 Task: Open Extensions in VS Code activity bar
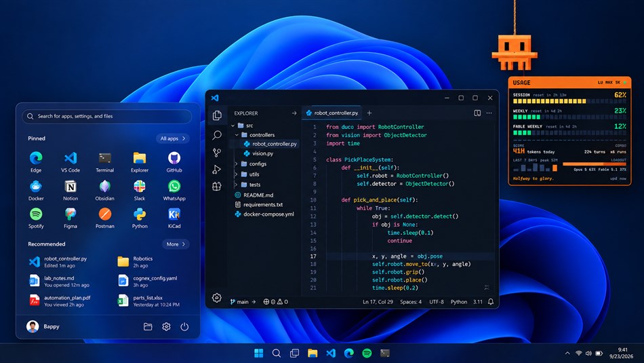217,186
